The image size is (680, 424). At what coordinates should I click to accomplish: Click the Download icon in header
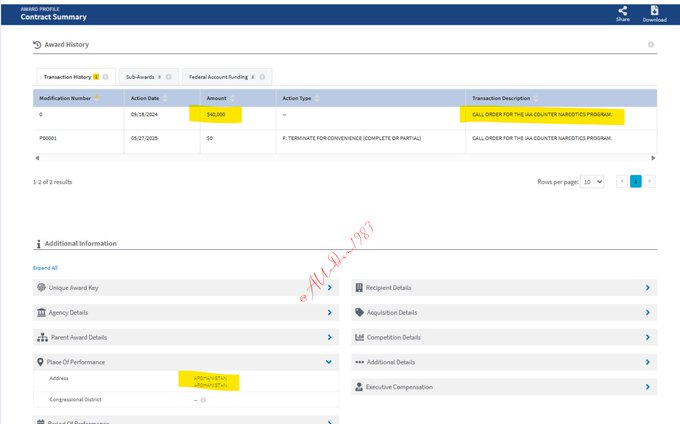[x=654, y=11]
